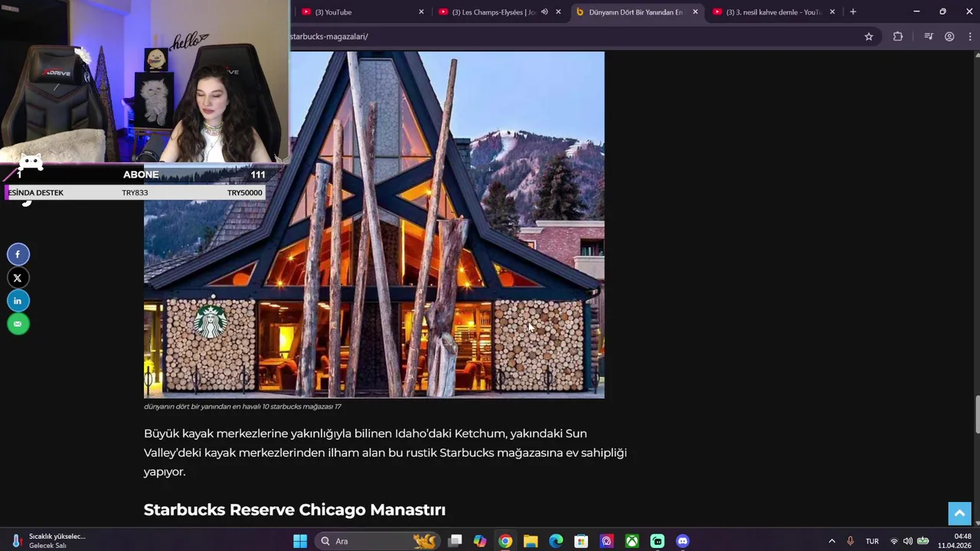The width and height of the screenshot is (980, 551).
Task: Check the battery tray icon
Action: [923, 541]
